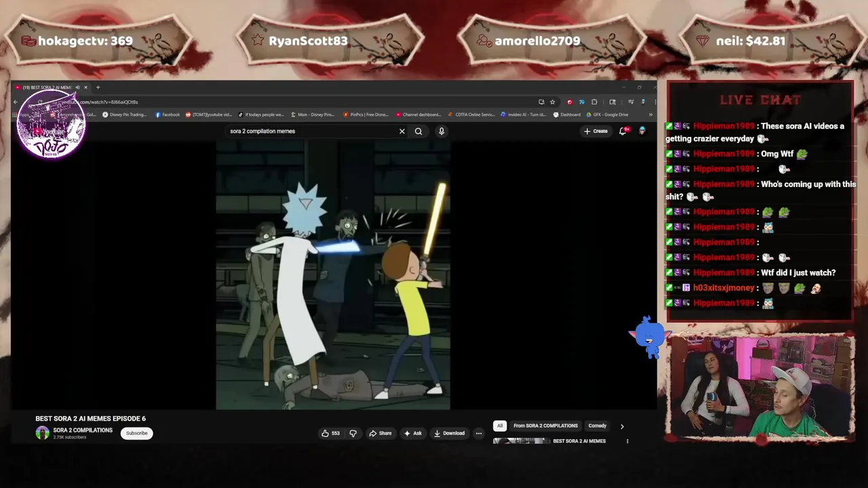Open the Extensions puzzle piece menu

tap(594, 102)
